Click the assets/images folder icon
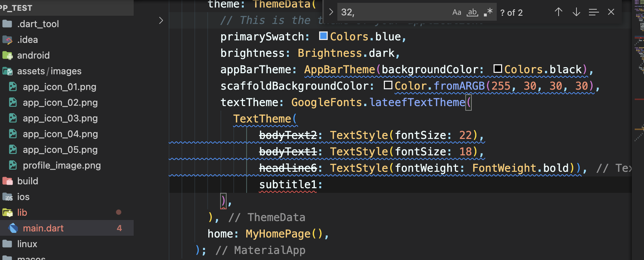Viewport: 644px width, 260px height. 7,71
